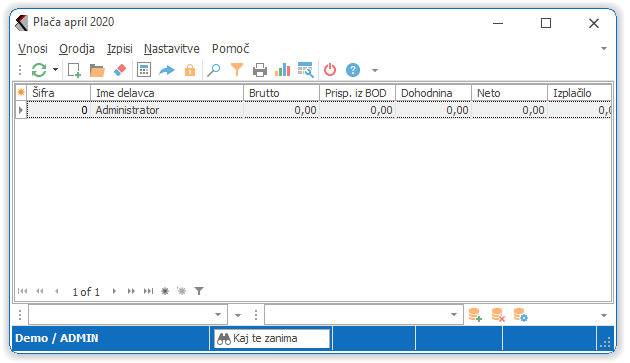Screen dimensions: 630x363
Task: Expand the menu bar overflow arrow
Action: 604,49
